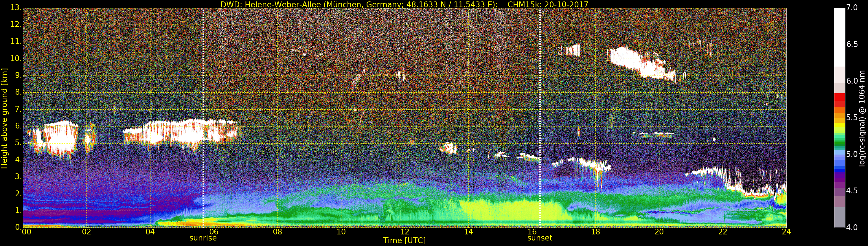Click colorbar label '5.0'
868x246 pixels.
coord(852,154)
